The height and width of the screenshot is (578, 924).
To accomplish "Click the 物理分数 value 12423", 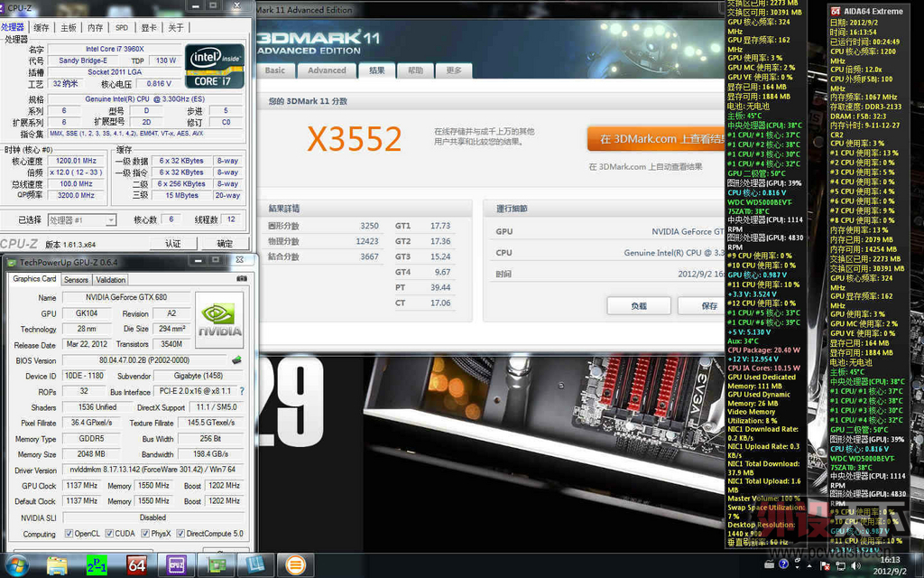I will click(x=367, y=241).
